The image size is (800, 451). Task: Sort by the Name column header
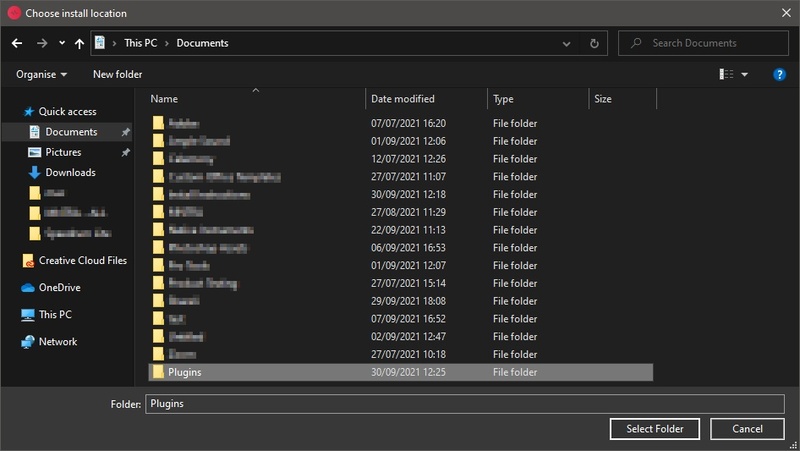[x=165, y=99]
